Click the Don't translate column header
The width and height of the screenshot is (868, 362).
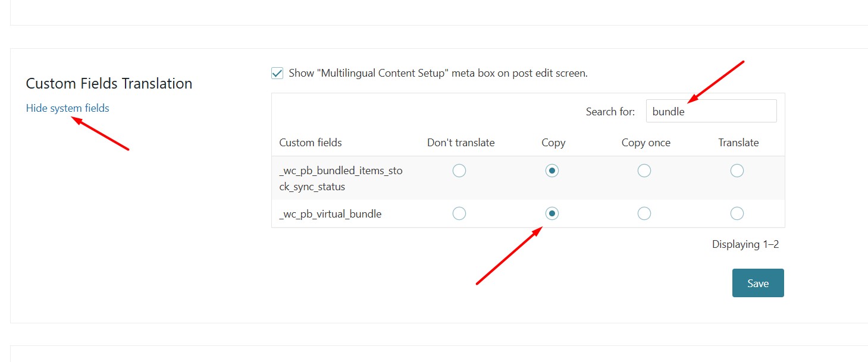[x=461, y=143]
